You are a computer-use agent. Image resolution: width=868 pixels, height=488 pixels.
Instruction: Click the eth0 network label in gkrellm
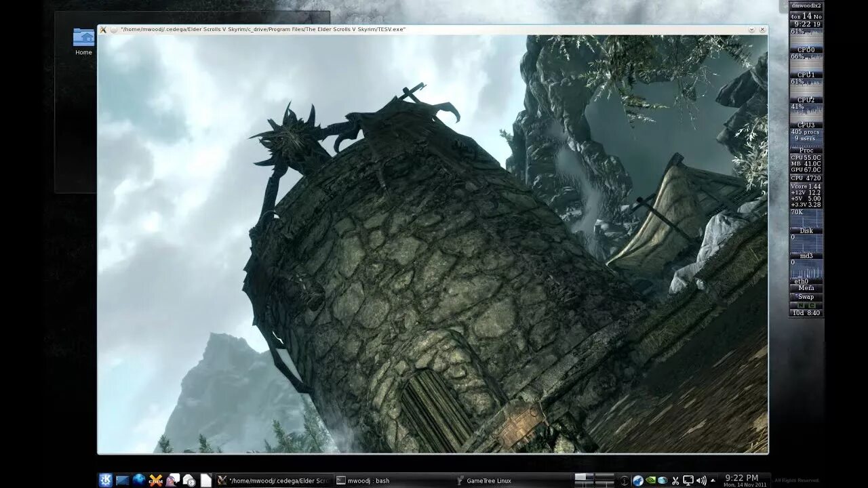point(802,281)
